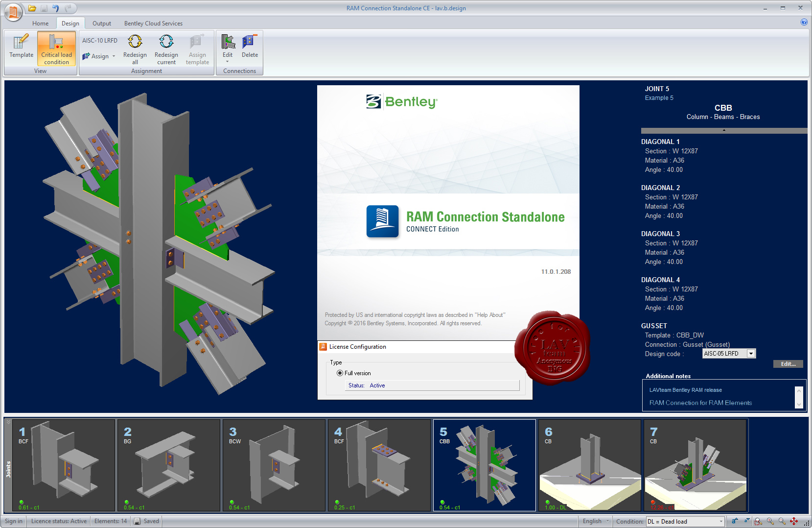The width and height of the screenshot is (812, 528).
Task: Click the DIAGONAL 1 heading
Action: (660, 142)
